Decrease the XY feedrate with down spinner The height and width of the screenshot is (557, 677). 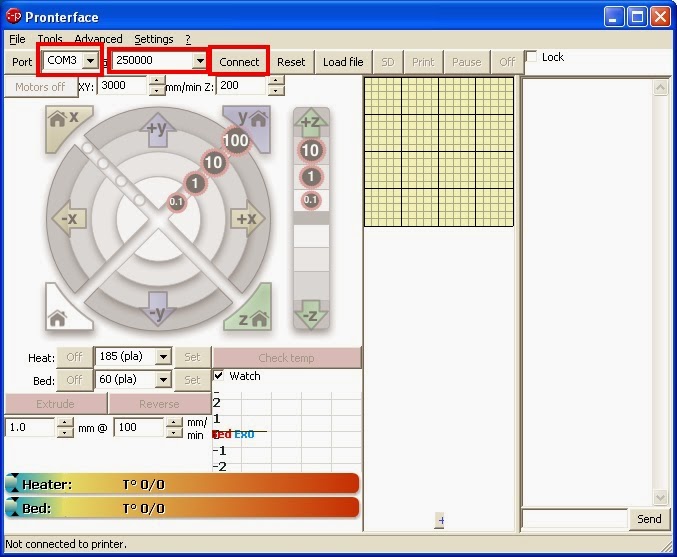[x=157, y=90]
